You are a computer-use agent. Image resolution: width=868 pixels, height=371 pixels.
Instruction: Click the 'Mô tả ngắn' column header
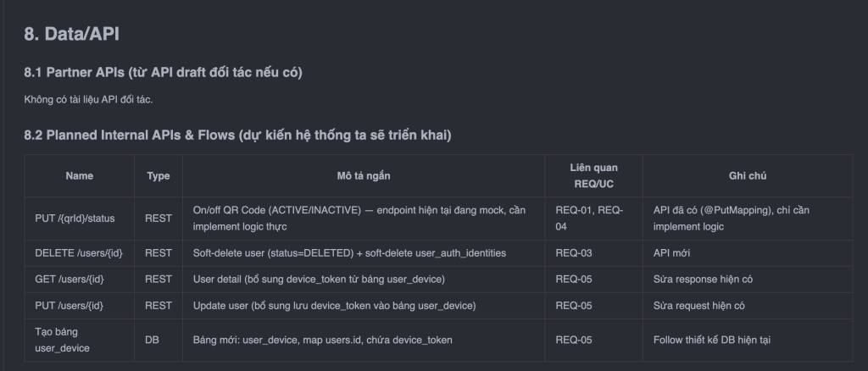point(363,176)
